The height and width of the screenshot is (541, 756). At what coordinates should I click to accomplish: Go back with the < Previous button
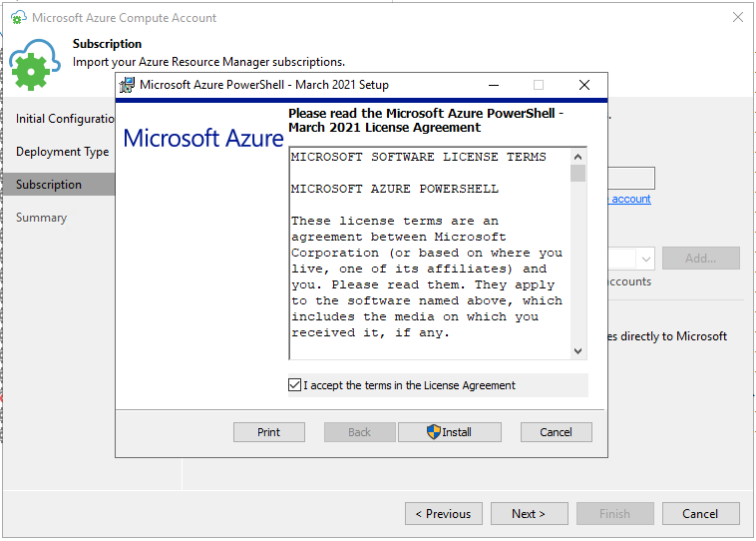[x=444, y=513]
